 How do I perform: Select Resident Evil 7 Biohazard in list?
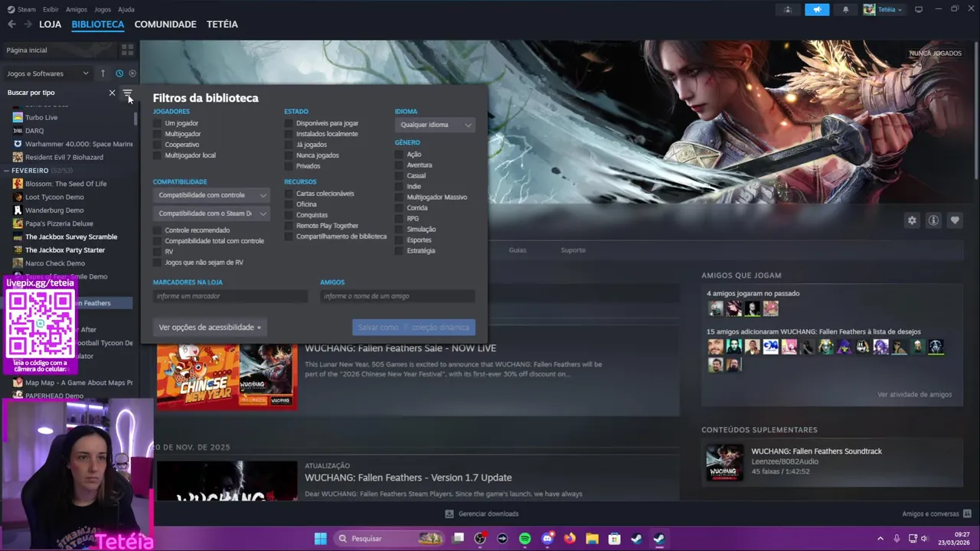point(64,158)
